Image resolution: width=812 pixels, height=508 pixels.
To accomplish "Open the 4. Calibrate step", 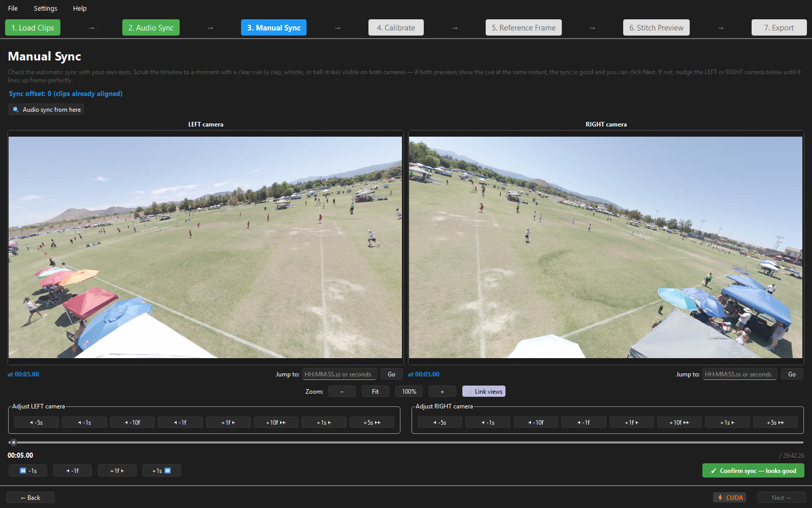I will coord(396,27).
